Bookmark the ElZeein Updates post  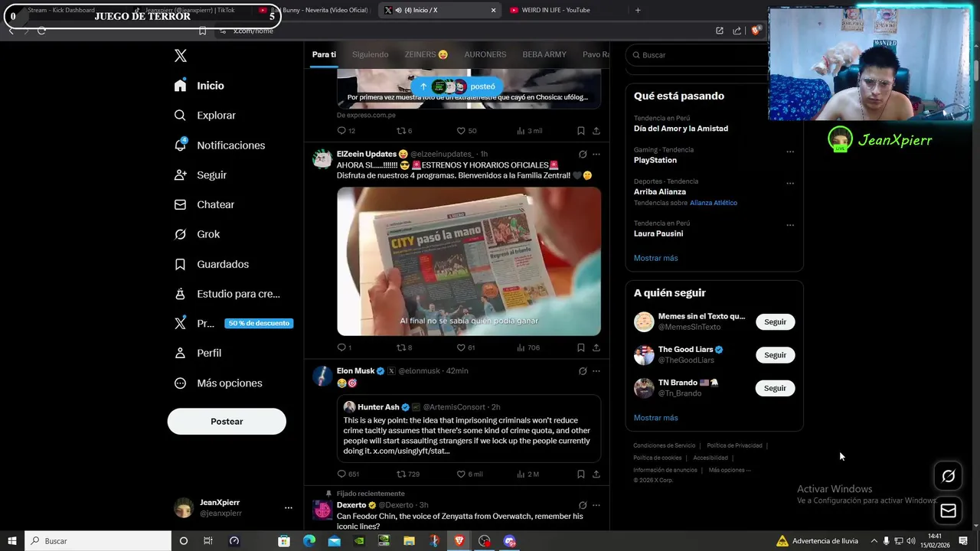click(580, 347)
